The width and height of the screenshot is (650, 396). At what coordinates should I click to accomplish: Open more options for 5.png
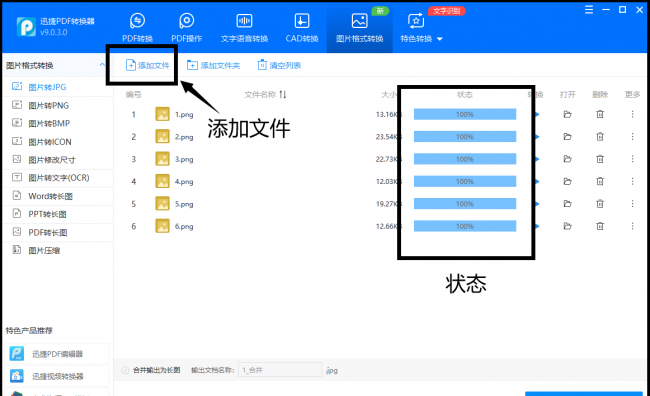tap(633, 204)
